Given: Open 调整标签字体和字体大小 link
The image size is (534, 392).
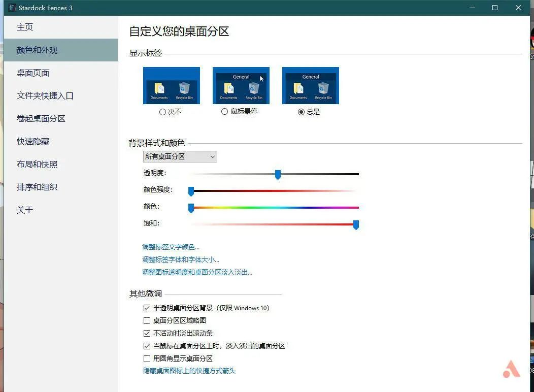Looking at the screenshot, I should pos(181,259).
